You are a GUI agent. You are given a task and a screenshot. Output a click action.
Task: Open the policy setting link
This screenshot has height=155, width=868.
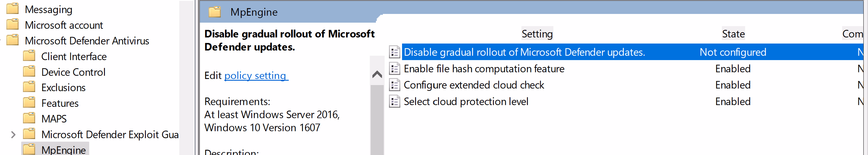click(x=255, y=75)
